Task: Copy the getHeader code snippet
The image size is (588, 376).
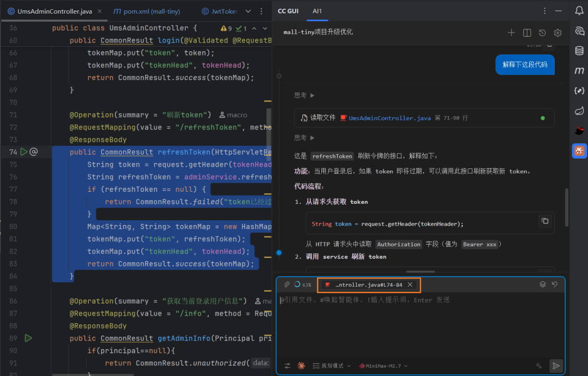Action: tap(545, 222)
